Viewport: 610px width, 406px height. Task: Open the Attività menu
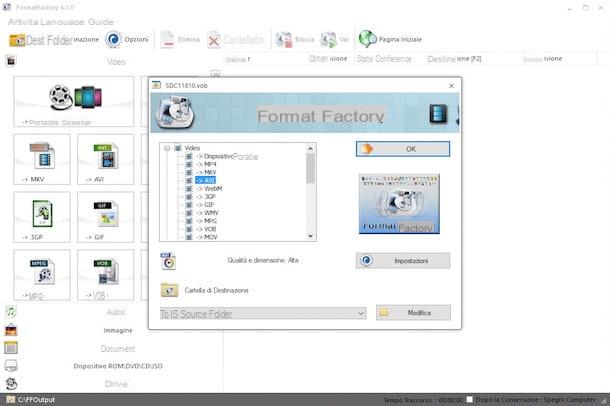[23, 22]
